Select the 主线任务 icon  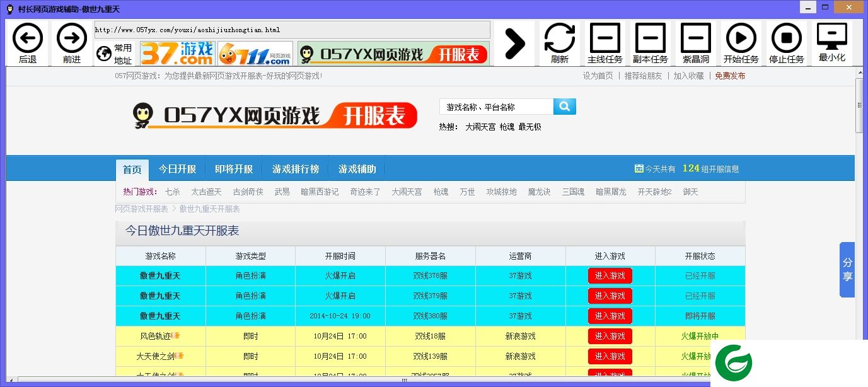point(605,38)
